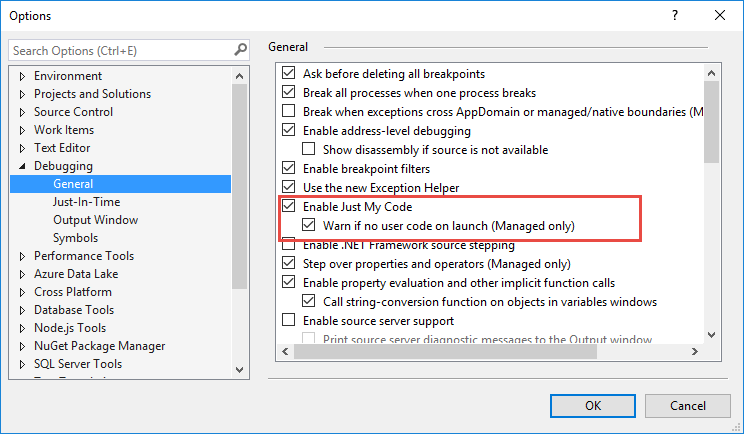The height and width of the screenshot is (434, 744).
Task: Open the Output Window options page
Action: (95, 220)
